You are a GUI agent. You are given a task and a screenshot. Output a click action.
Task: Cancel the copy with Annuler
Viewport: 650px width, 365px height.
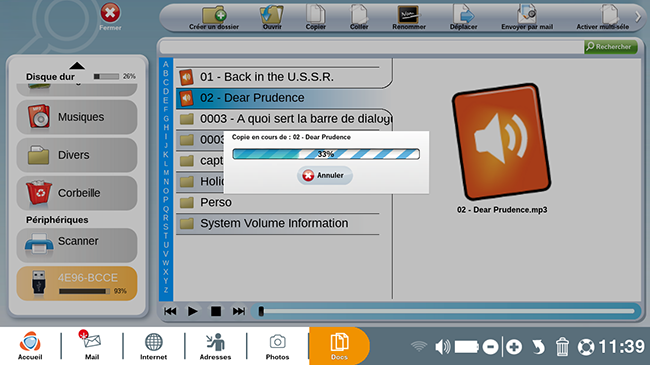pos(325,175)
